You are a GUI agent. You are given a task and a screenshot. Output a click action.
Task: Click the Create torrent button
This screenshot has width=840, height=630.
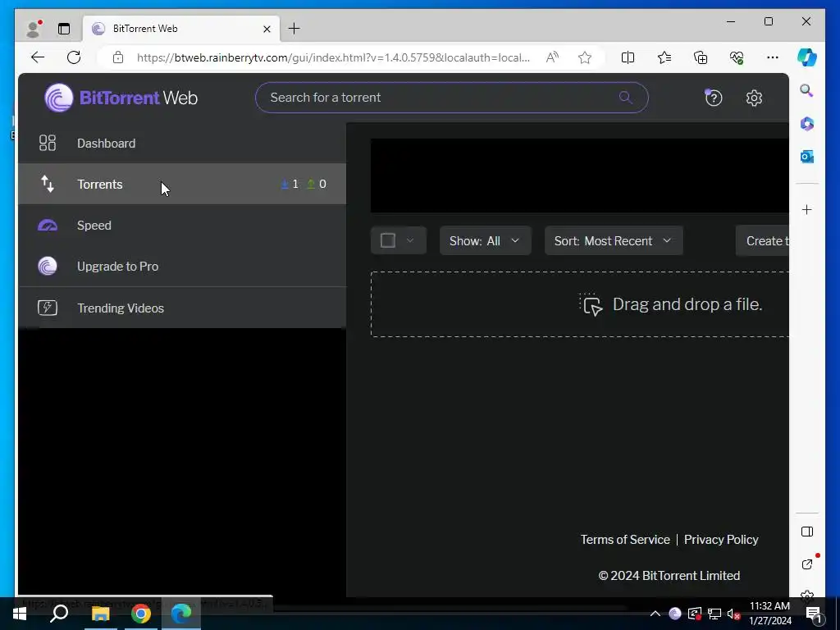click(x=762, y=240)
